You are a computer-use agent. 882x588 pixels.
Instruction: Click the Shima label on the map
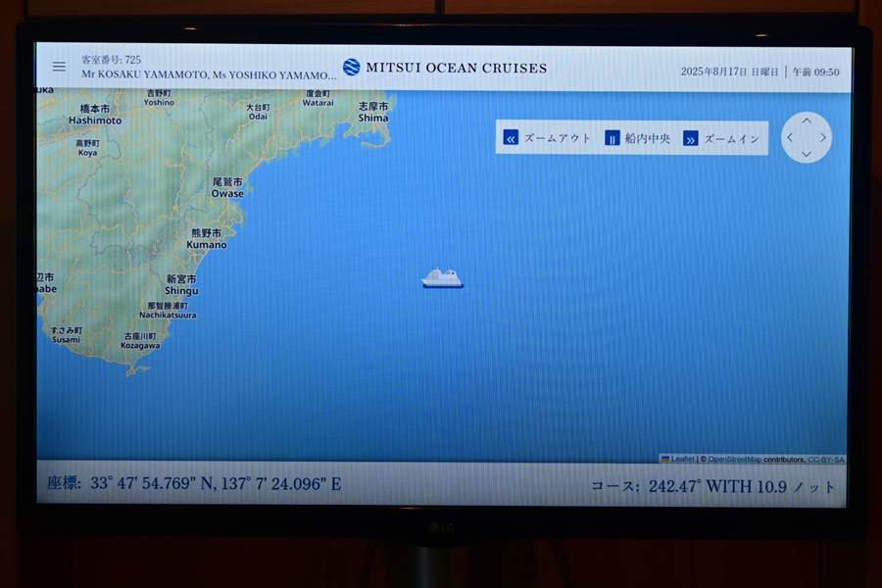click(373, 112)
